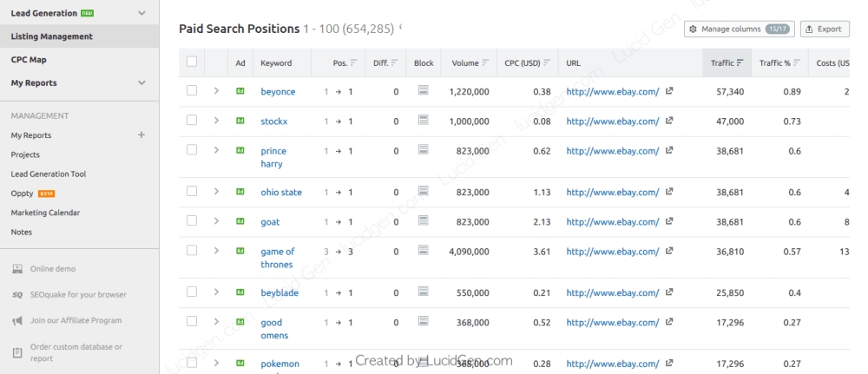Check the box for the beyonce row

point(192,91)
